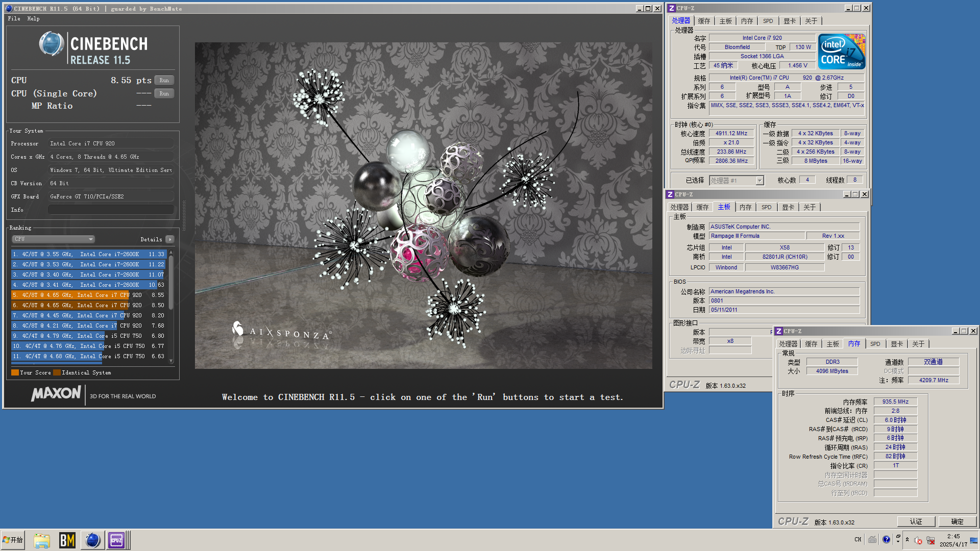Click the 认证 validate button

click(916, 521)
